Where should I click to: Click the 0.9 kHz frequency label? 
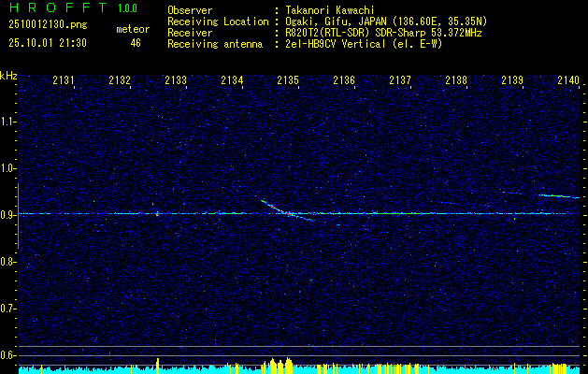(x=7, y=215)
